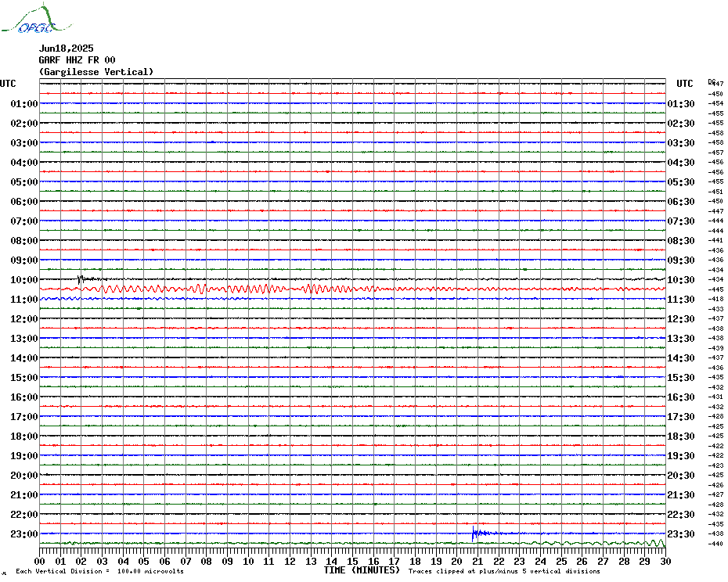Image resolution: width=728 pixels, height=582 pixels.
Task: Click the station label 'GARF HHZ FR 00'
Action: pos(77,60)
